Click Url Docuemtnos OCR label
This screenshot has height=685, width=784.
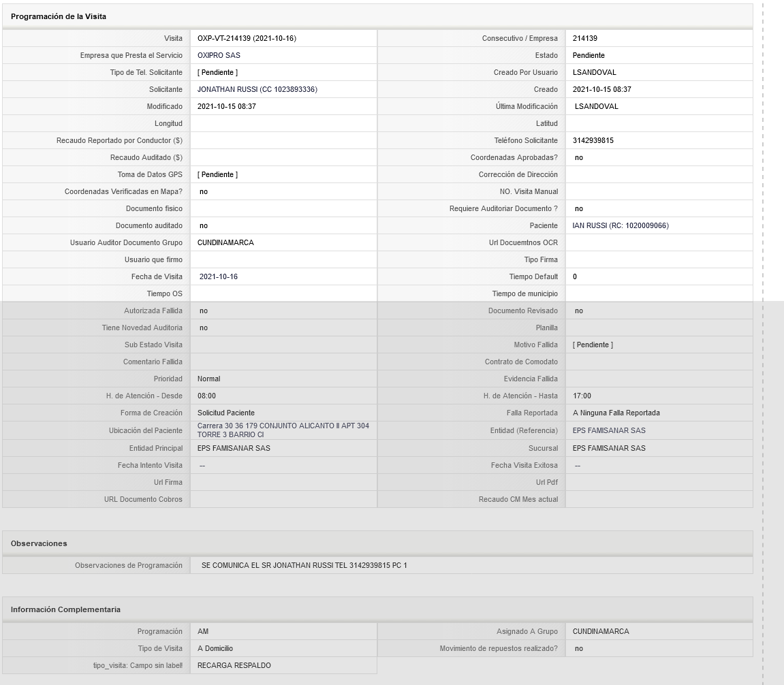(524, 242)
